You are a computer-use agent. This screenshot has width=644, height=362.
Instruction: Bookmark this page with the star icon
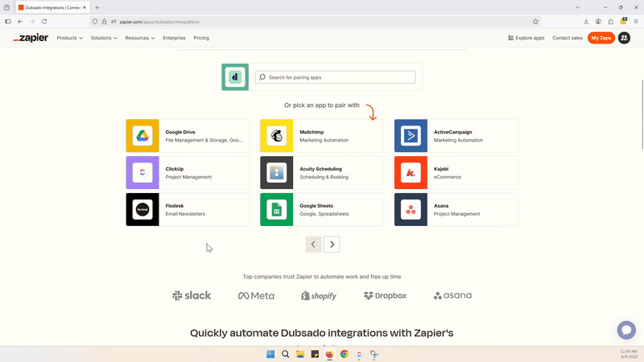(535, 22)
